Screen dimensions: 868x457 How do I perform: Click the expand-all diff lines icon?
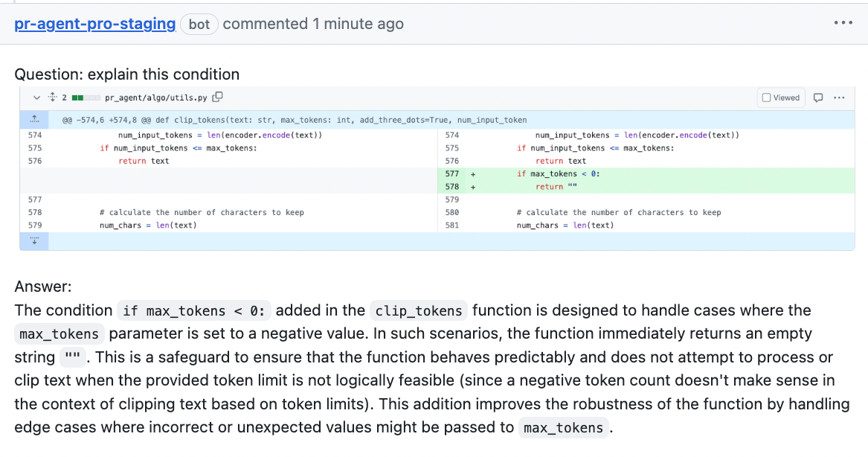click(52, 98)
